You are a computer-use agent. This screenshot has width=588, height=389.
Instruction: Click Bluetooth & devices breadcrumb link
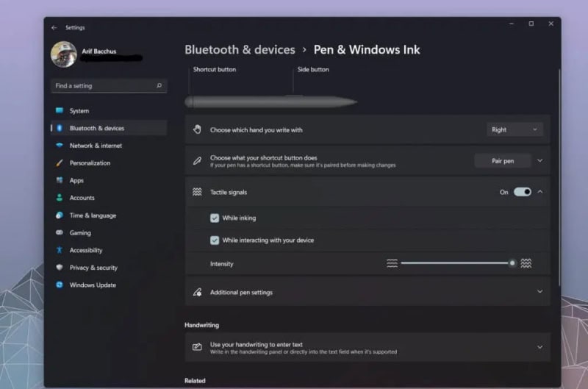click(240, 50)
